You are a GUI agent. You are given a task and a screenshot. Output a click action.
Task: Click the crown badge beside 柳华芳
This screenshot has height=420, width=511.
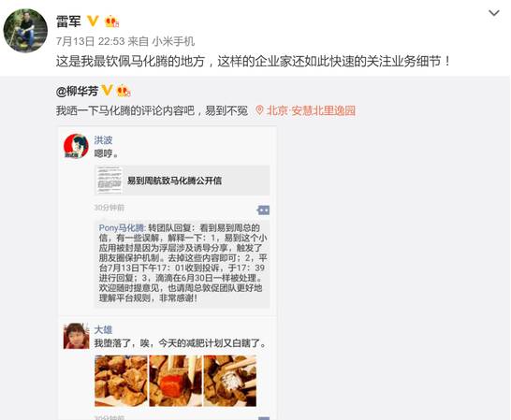pos(124,91)
